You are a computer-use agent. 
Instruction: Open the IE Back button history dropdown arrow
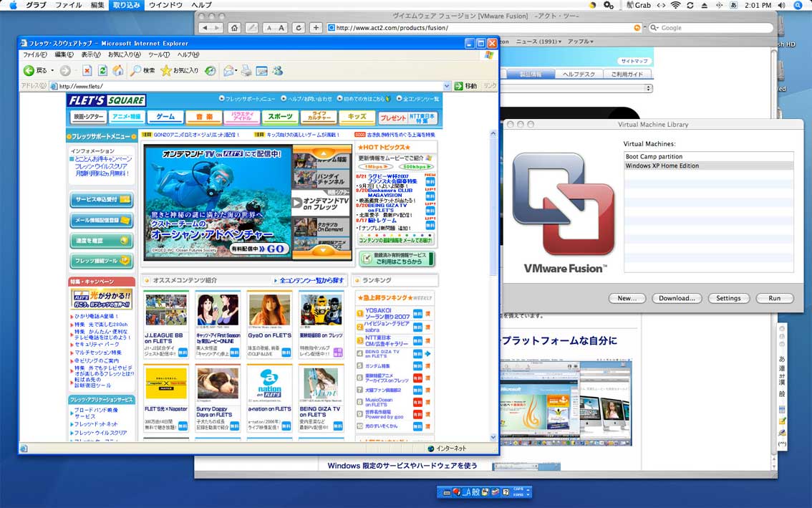click(x=52, y=71)
